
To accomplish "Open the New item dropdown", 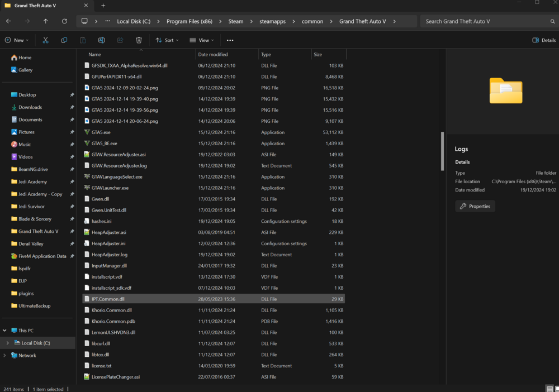I will click(x=16, y=40).
